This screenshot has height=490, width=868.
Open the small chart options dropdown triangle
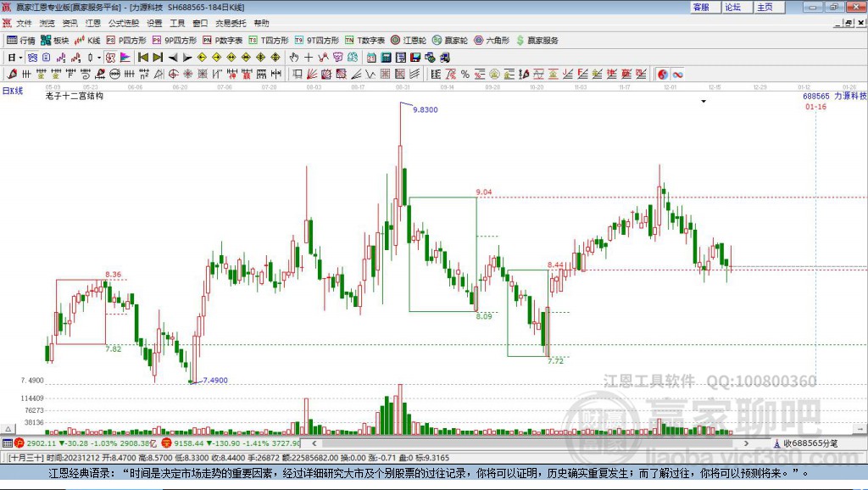coord(704,102)
